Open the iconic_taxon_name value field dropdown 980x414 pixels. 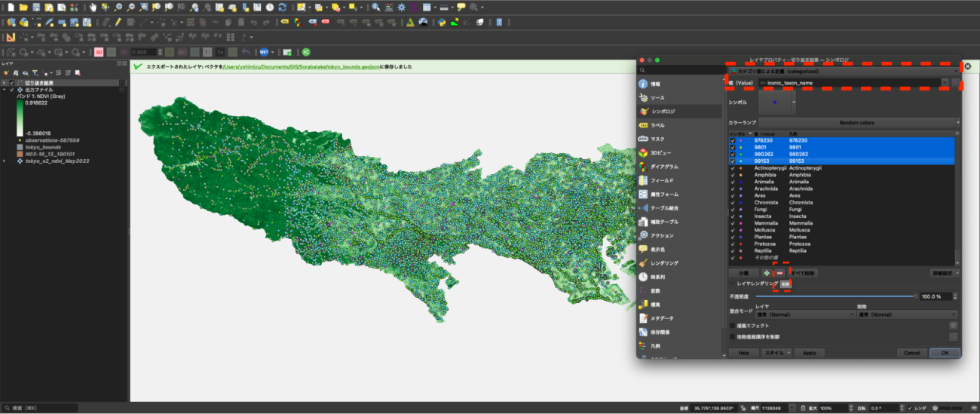click(x=945, y=83)
